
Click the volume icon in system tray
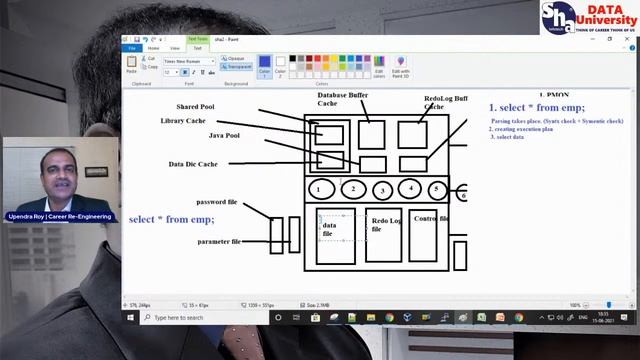click(x=560, y=318)
